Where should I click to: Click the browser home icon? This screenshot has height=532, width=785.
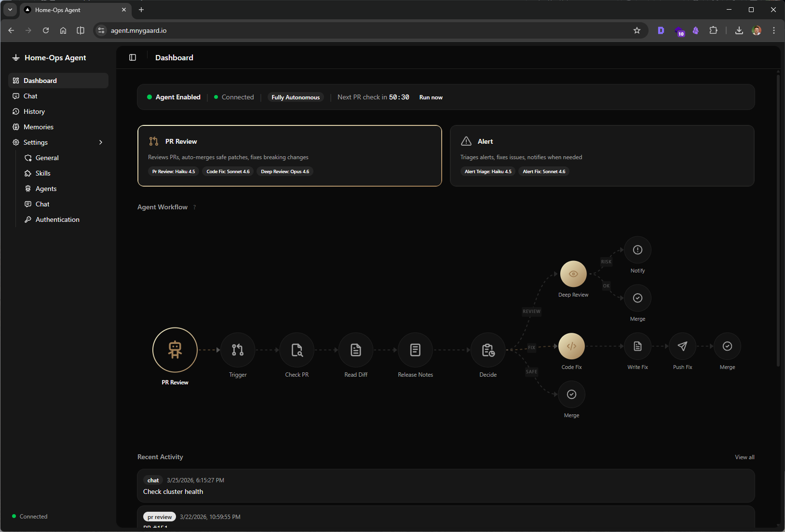(x=63, y=30)
